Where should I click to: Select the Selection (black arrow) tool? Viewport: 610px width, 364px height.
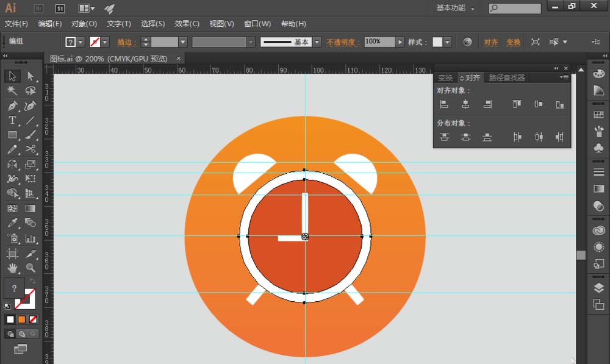[12, 76]
